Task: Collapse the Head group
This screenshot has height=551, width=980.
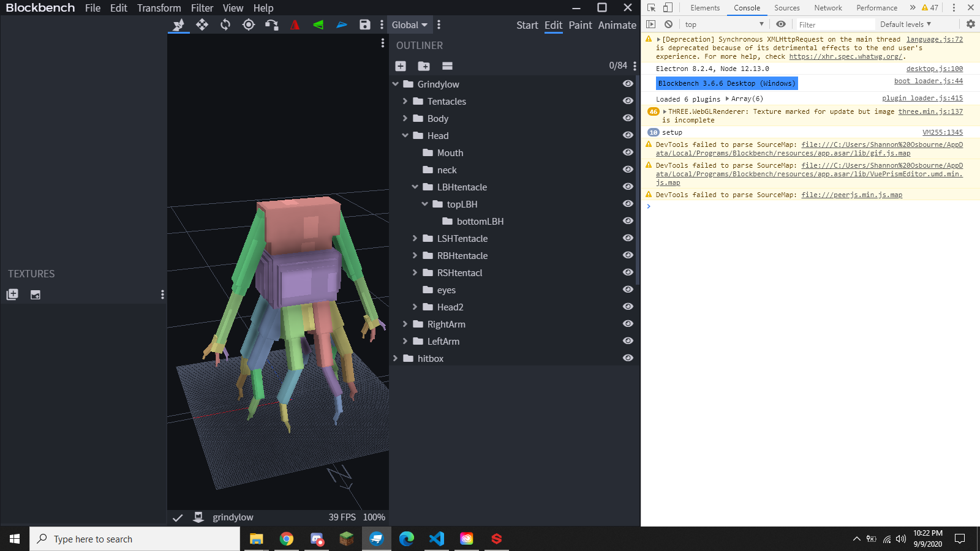Action: (405, 135)
